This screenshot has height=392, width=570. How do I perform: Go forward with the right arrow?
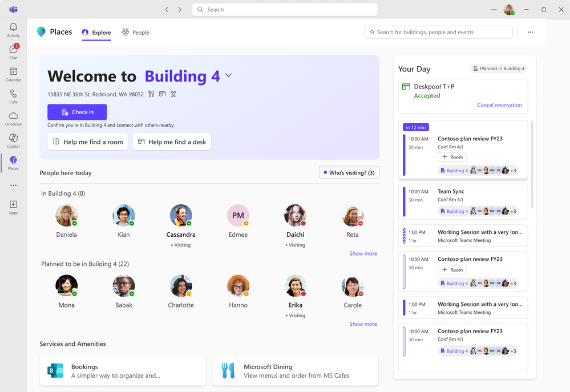point(180,10)
